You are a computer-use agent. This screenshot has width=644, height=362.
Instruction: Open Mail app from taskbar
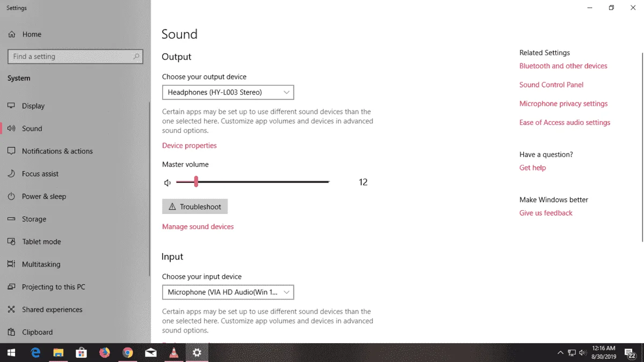click(151, 352)
